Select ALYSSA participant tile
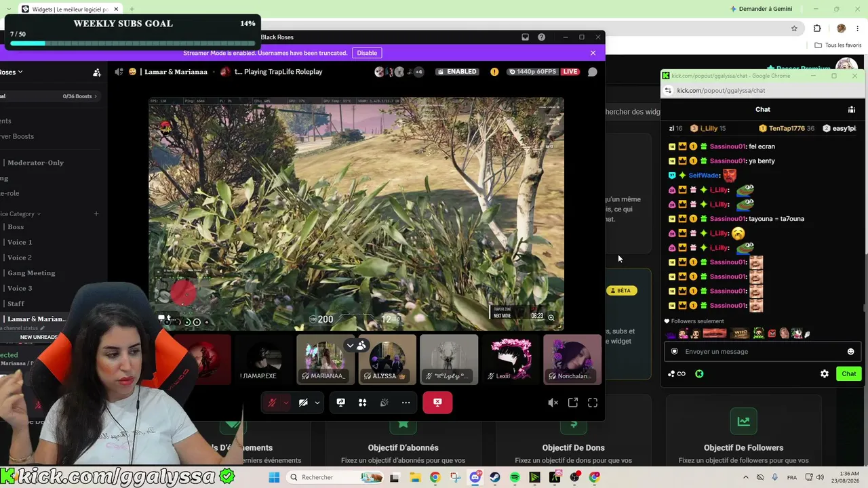Screen dimensions: 868x488 click(x=387, y=359)
